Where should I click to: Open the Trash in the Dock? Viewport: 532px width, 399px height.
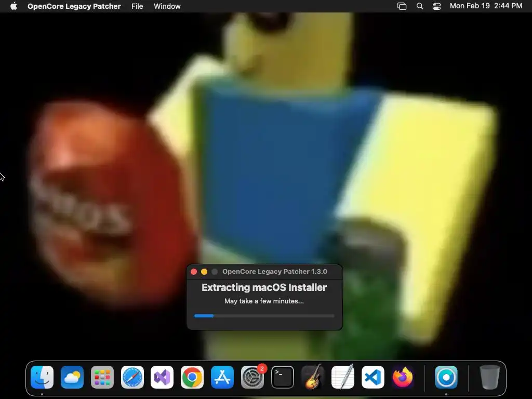tap(489, 377)
